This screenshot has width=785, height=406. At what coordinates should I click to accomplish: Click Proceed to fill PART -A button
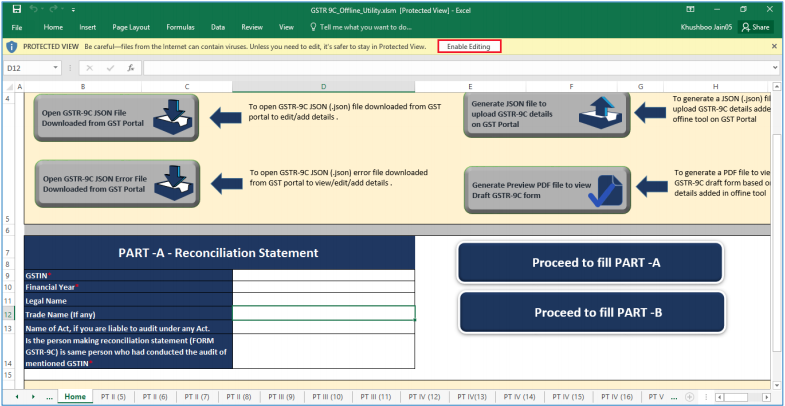(x=590, y=263)
